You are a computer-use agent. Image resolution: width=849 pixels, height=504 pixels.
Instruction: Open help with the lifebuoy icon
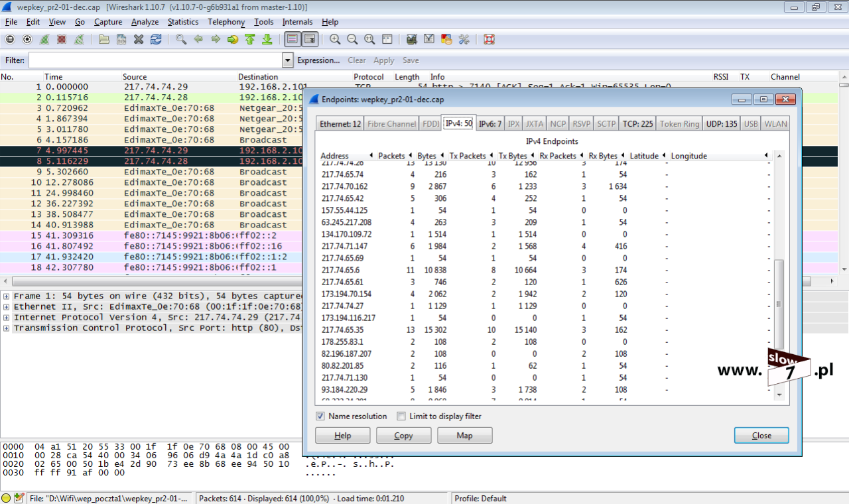click(x=489, y=39)
